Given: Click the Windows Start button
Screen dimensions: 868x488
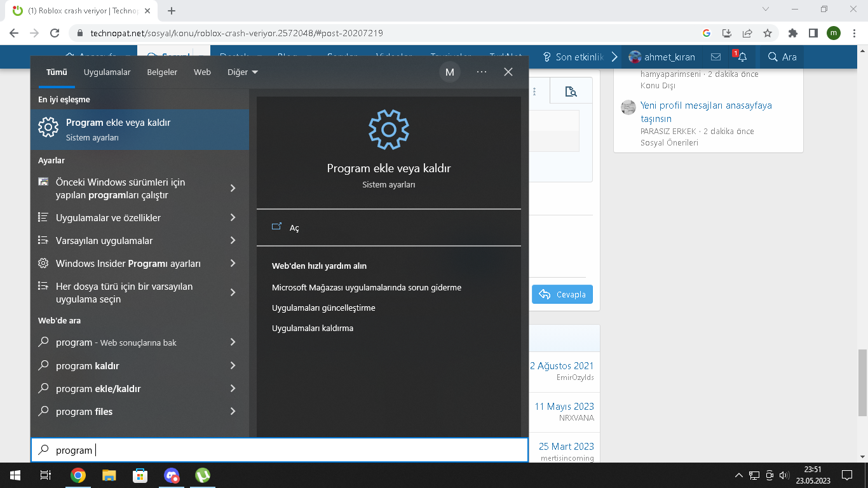Looking at the screenshot, I should coord(15,475).
